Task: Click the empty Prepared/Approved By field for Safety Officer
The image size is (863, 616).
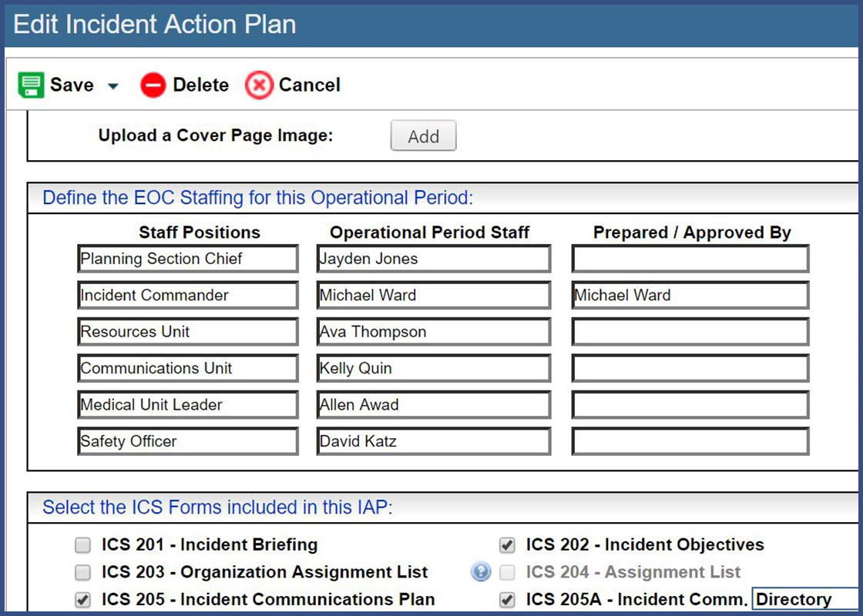Action: pos(690,442)
